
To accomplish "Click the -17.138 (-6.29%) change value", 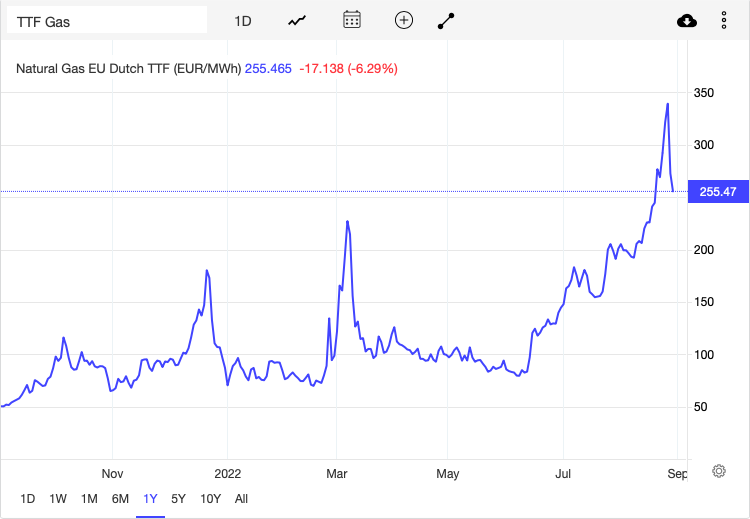I will point(348,68).
